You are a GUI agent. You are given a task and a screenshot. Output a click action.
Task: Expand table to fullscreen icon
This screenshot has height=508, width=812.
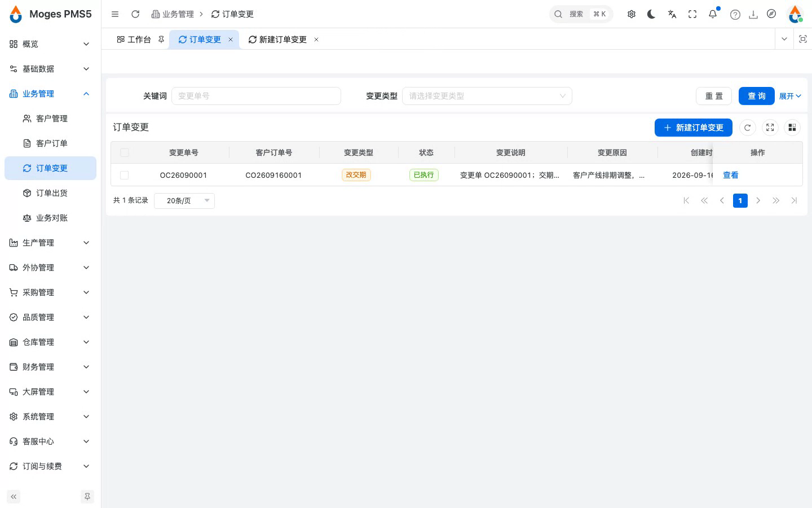pyautogui.click(x=770, y=128)
